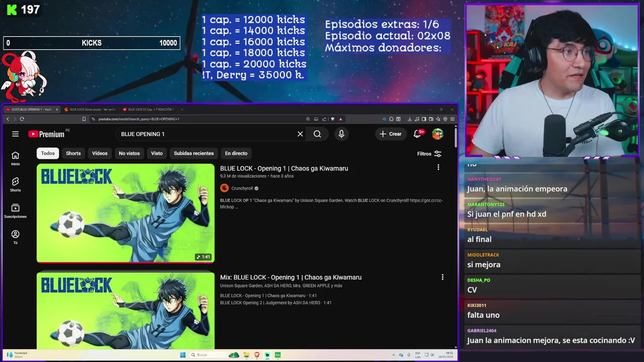This screenshot has width=644, height=362.
Task: Open the Mix: BLUE LOCK - Opening 1 title
Action: point(291,278)
